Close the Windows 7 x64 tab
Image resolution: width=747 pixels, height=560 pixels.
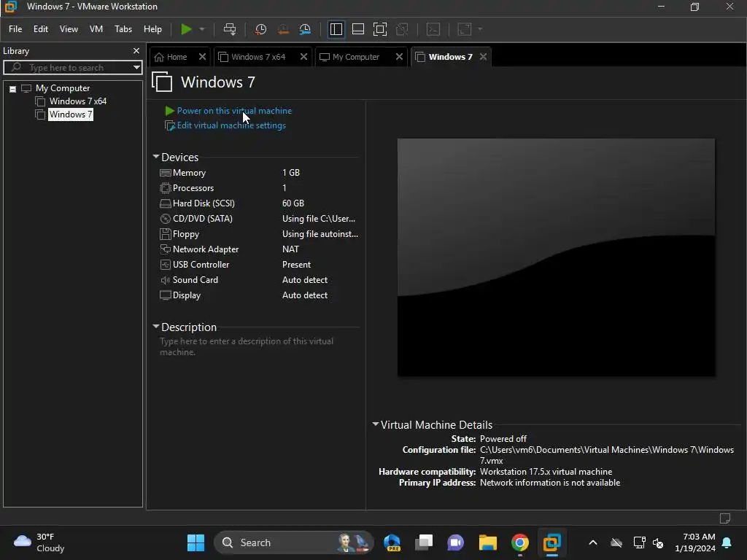click(x=303, y=57)
